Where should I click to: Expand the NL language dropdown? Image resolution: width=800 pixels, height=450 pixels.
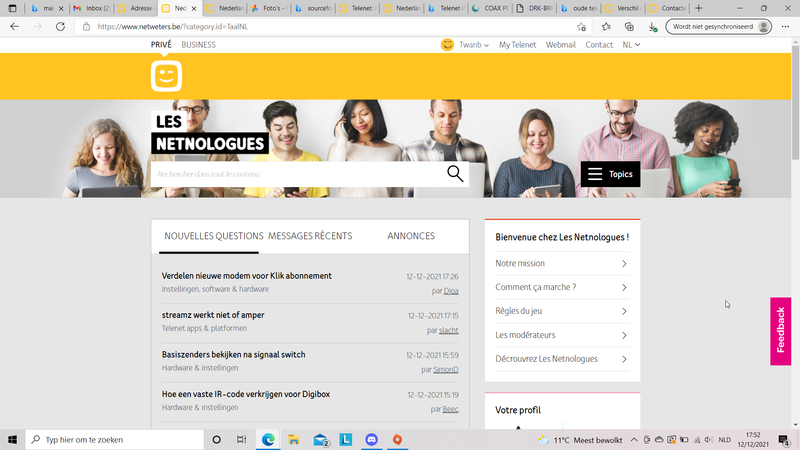(x=631, y=45)
